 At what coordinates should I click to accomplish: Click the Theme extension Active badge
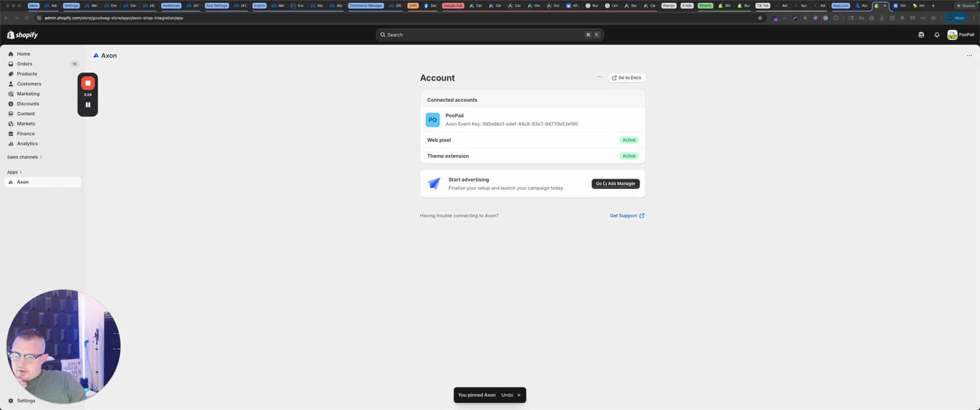(629, 156)
